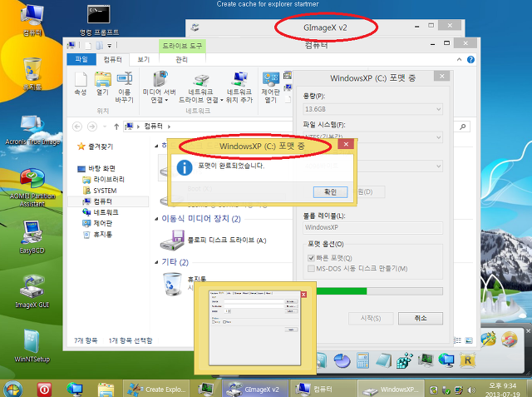Open the registry editor cubes dock icon
This screenshot has width=532, height=397.
coord(405,360)
